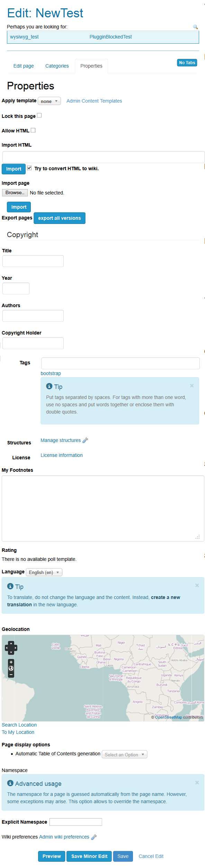Switch to the Edit page tab
205x868 pixels.
(24, 66)
